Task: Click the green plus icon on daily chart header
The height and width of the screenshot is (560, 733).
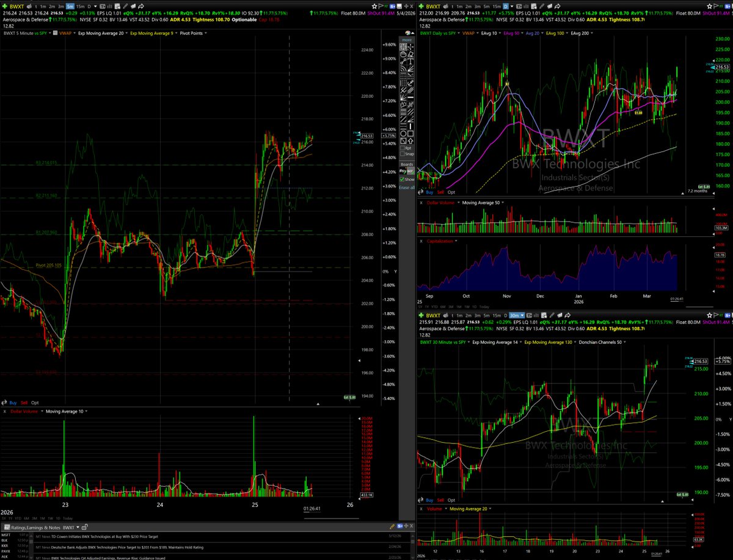Action: 421,7
